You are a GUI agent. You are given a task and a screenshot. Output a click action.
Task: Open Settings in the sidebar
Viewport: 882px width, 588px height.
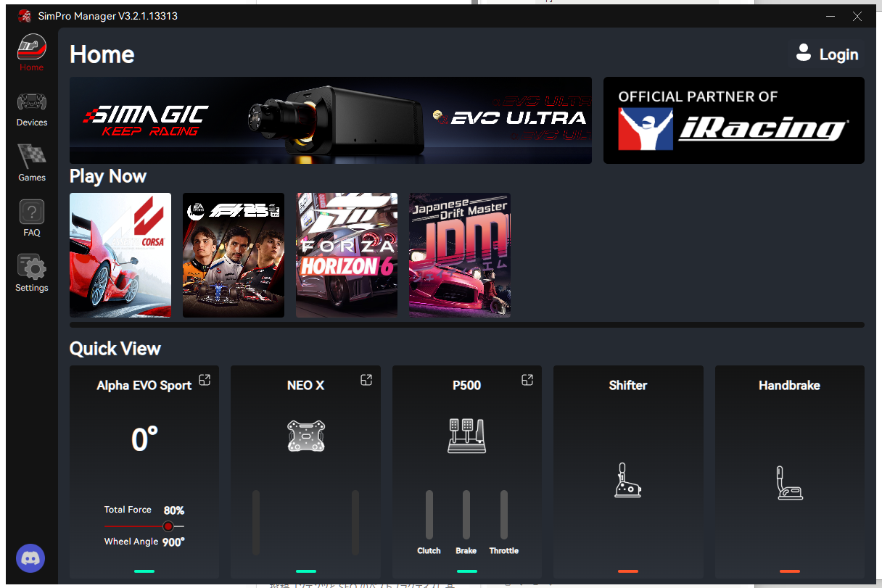[x=31, y=273]
